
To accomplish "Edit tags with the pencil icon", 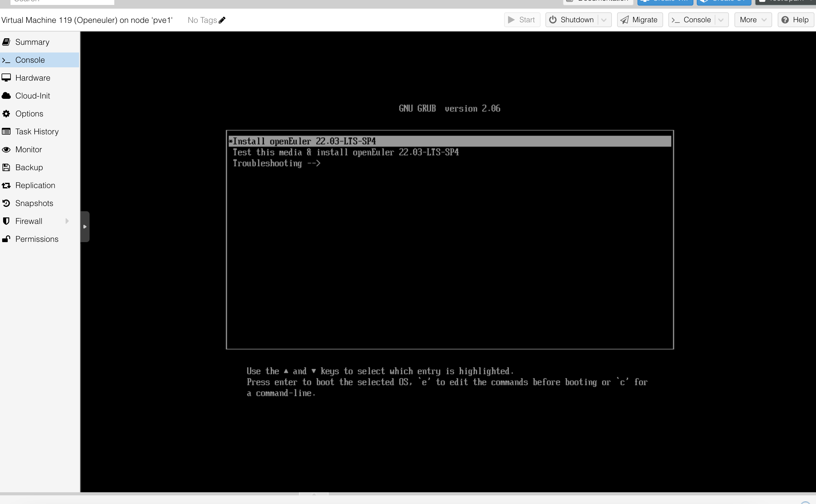I will 222,20.
